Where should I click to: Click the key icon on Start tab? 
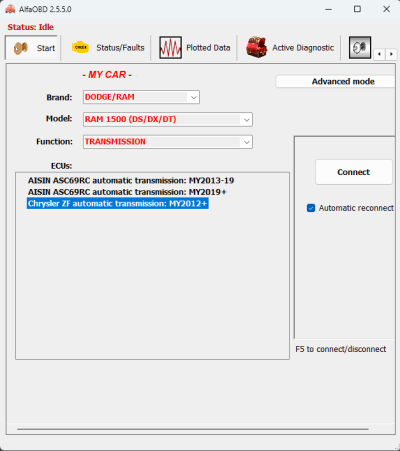click(21, 48)
